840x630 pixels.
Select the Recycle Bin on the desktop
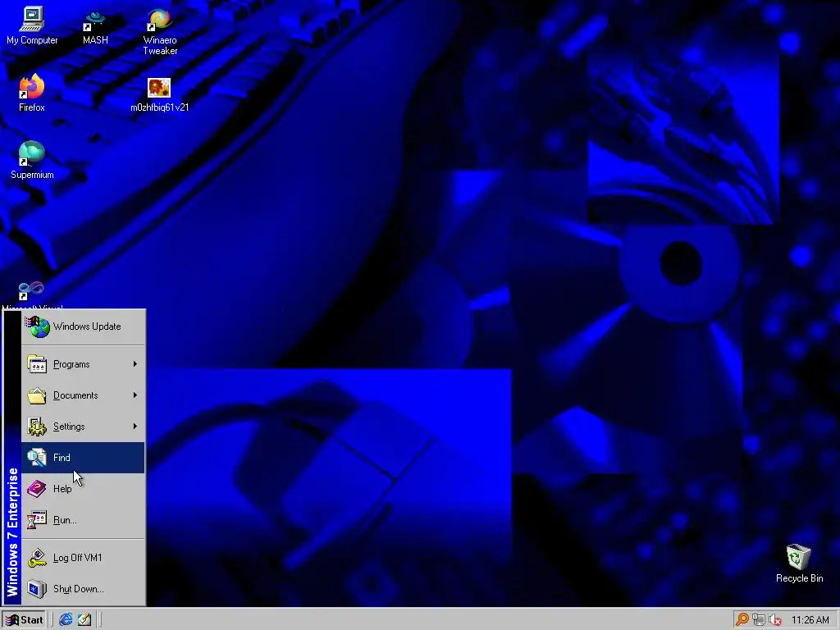pyautogui.click(x=799, y=563)
